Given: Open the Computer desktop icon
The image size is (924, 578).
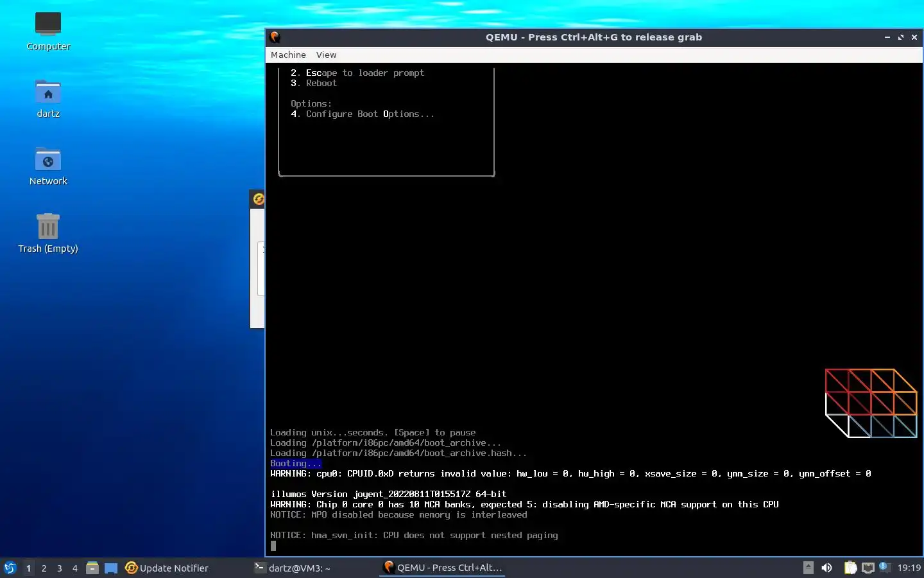Looking at the screenshot, I should click(48, 31).
